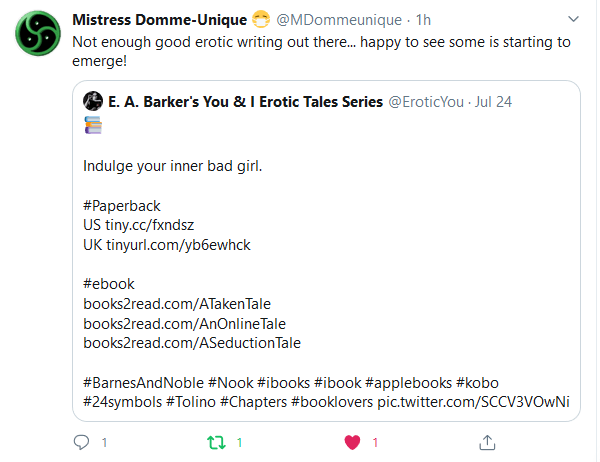Open the books2read.com/ATakenTale link
Viewport: 600px width, 462px height.
click(177, 304)
